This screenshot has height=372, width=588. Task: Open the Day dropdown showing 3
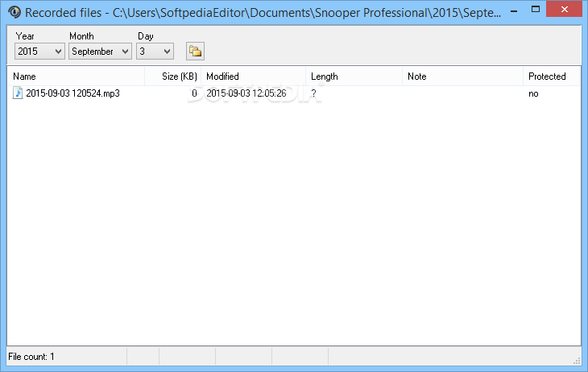(155, 51)
